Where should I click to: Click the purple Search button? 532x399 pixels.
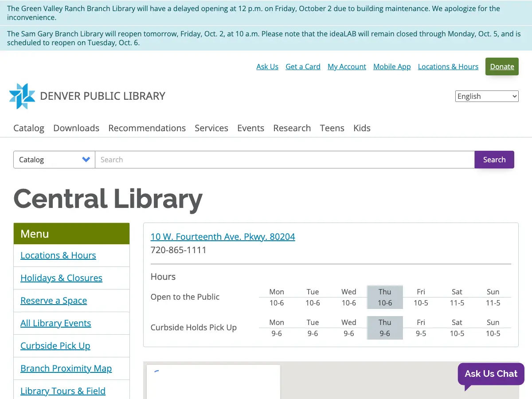(494, 160)
